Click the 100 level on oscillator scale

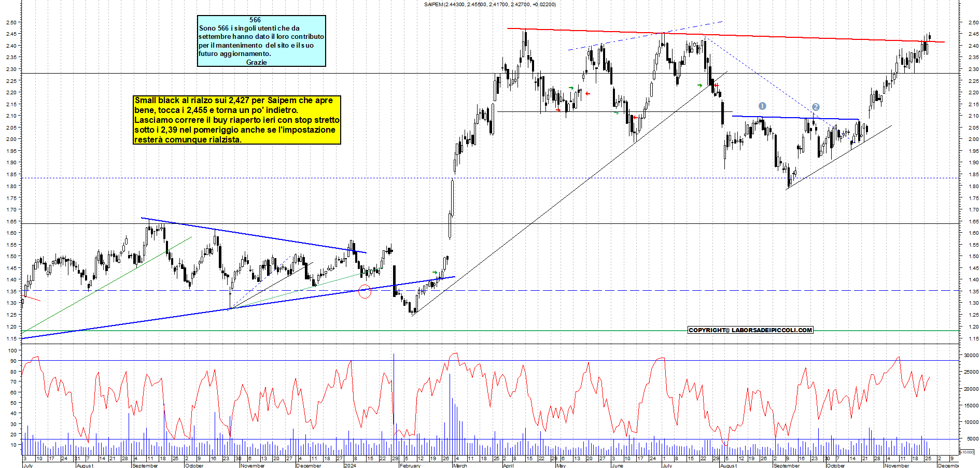pos(13,350)
